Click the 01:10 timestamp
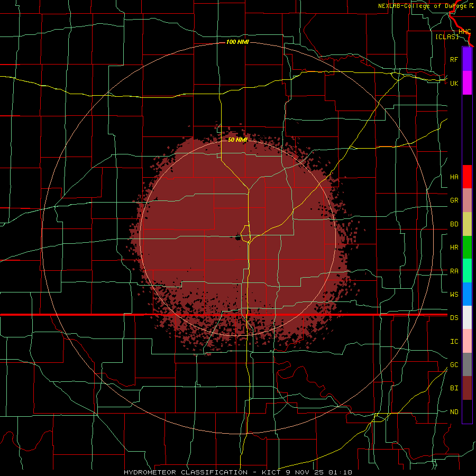This screenshot has height=476, width=476. tap(341, 472)
